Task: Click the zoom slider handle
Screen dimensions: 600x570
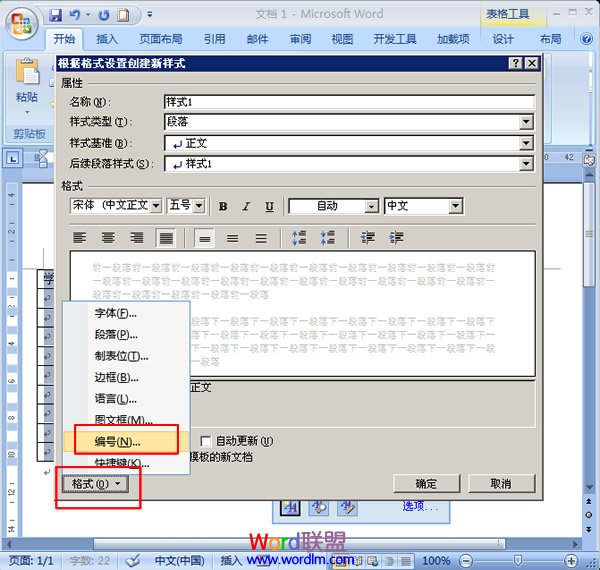Action: (518, 561)
